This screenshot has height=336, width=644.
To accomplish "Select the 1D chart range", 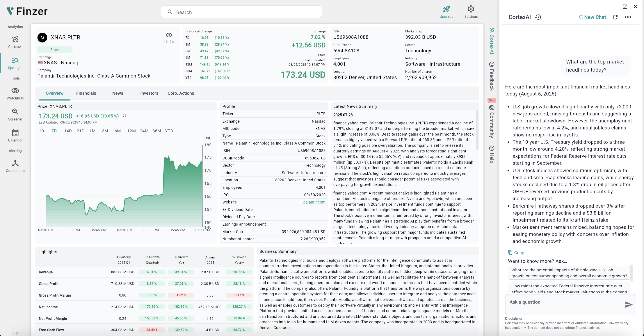I will [x=41, y=131].
